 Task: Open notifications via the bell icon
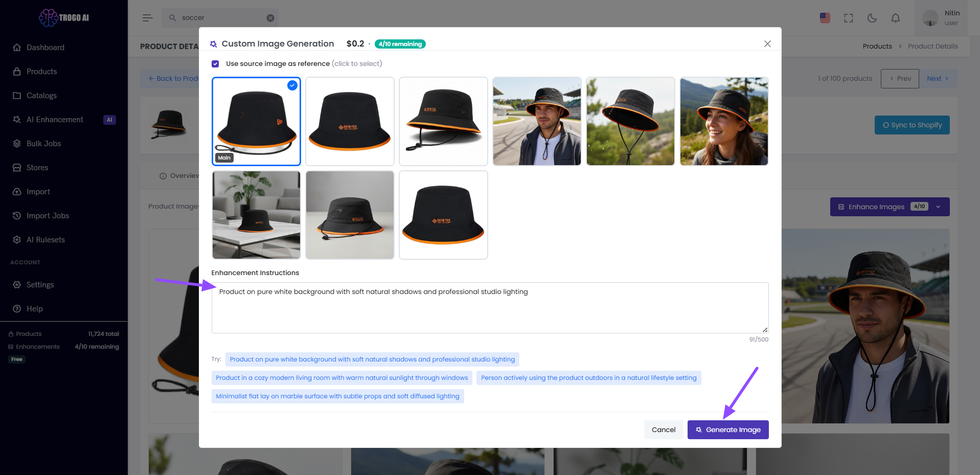pyautogui.click(x=895, y=18)
